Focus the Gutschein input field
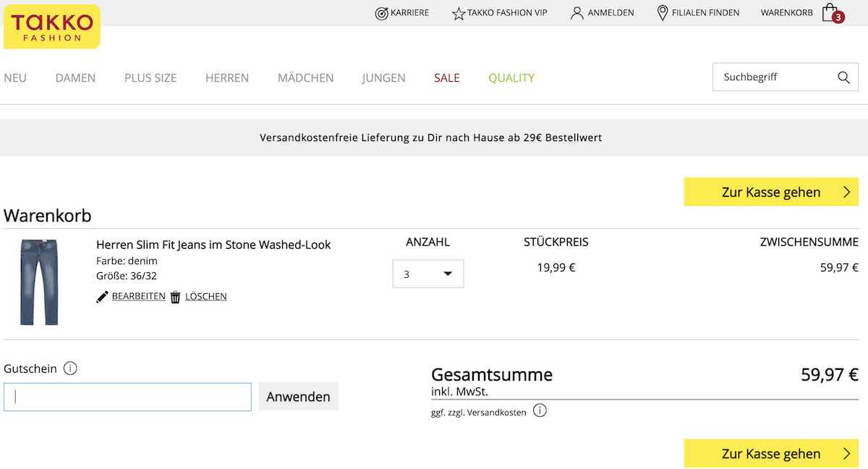The width and height of the screenshot is (868, 469). point(127,397)
